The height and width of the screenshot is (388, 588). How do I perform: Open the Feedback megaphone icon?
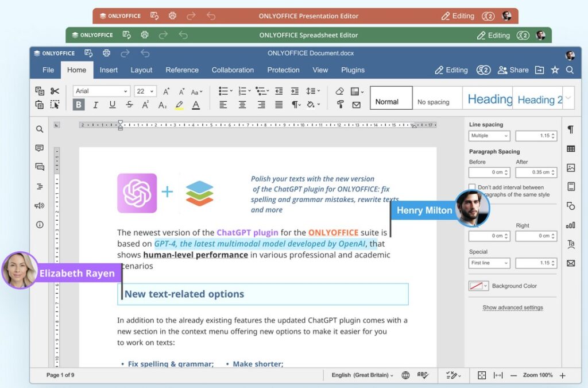tap(40, 206)
